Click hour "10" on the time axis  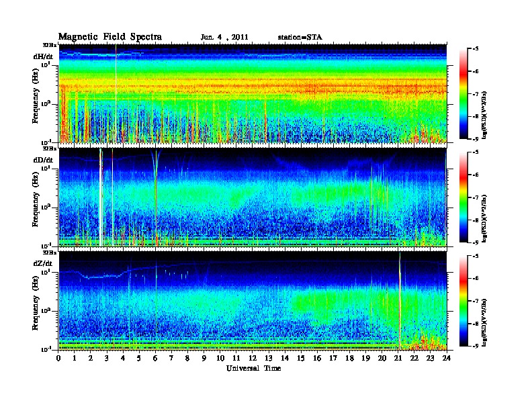[220, 358]
